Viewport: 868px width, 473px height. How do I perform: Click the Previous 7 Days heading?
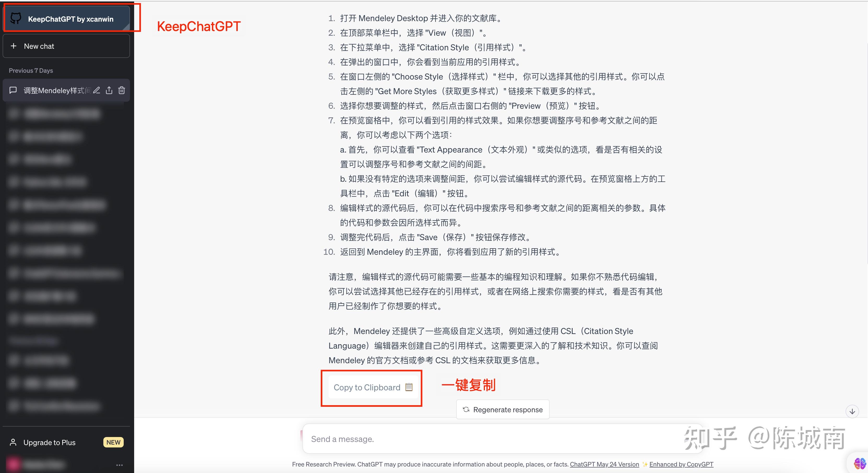(x=31, y=71)
